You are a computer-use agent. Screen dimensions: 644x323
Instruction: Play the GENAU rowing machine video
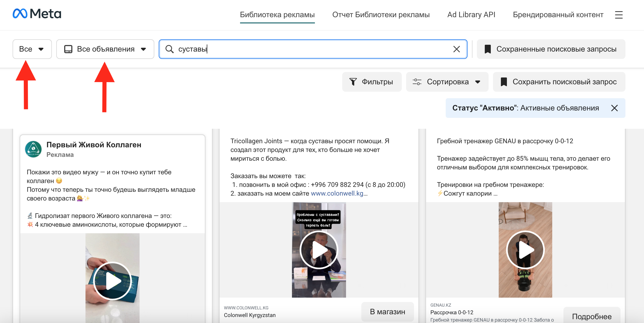point(525,250)
